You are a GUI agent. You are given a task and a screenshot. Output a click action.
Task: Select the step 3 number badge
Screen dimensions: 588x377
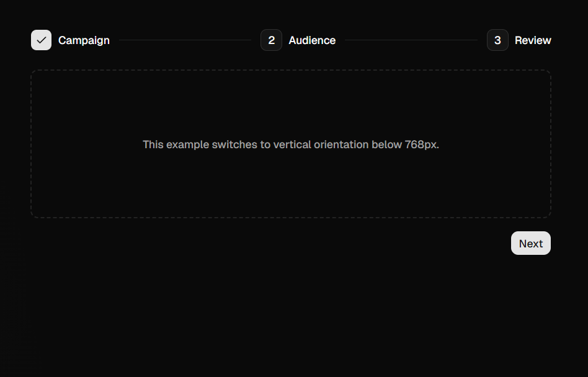497,40
